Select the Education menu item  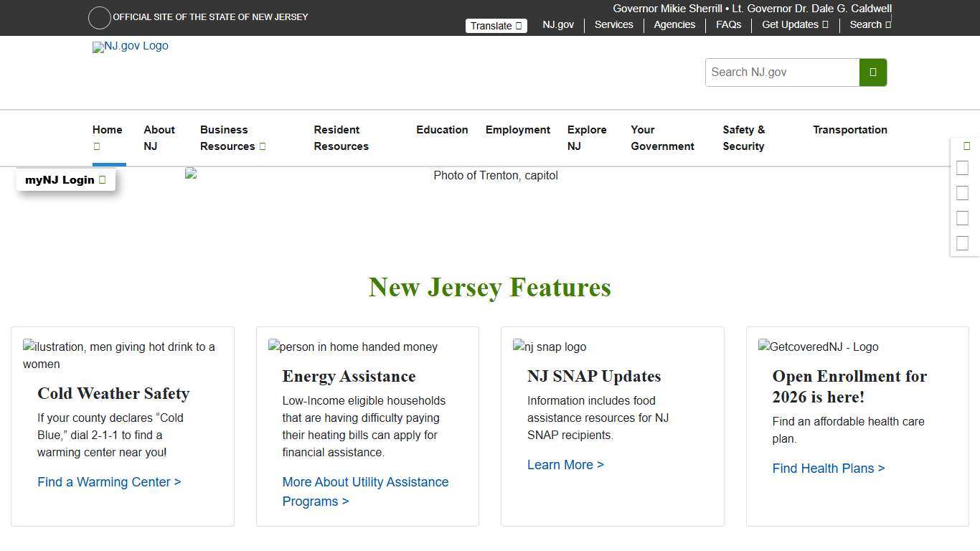442,130
